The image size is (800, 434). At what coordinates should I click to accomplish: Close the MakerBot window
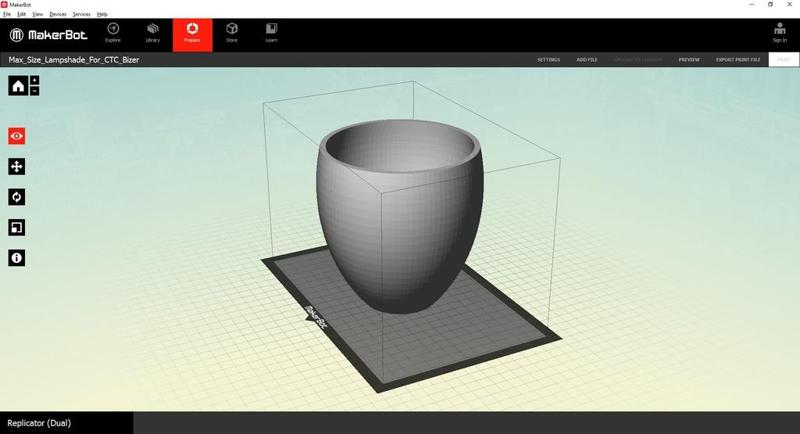(789, 5)
